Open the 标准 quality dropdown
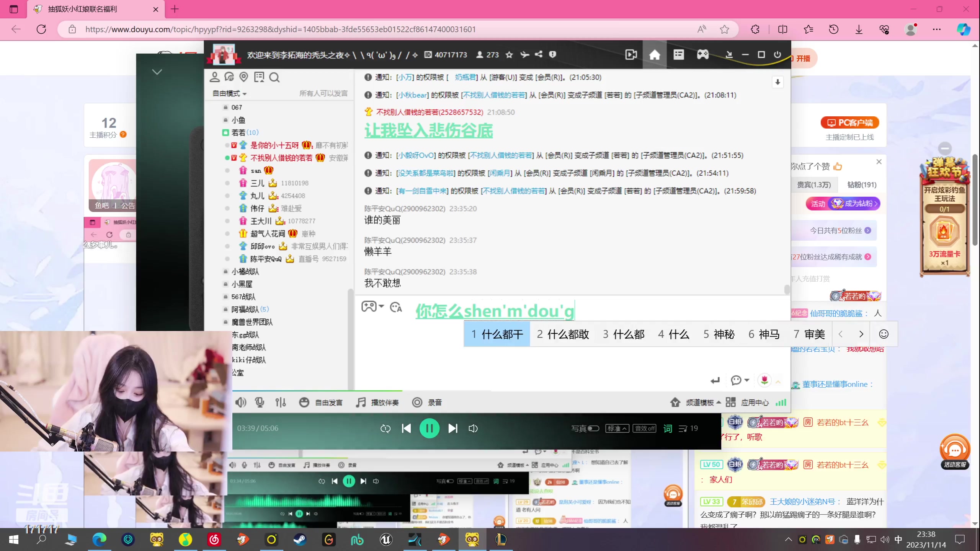 [x=617, y=429]
